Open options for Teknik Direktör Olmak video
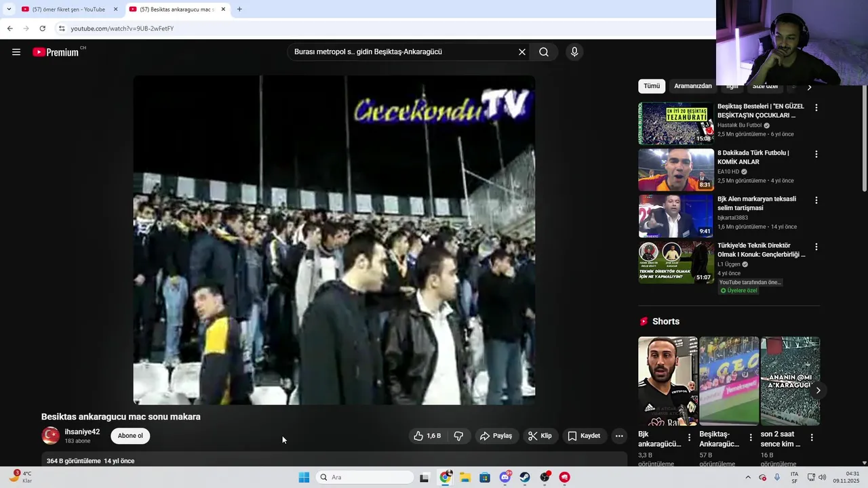Image resolution: width=868 pixels, height=488 pixels. [x=816, y=247]
